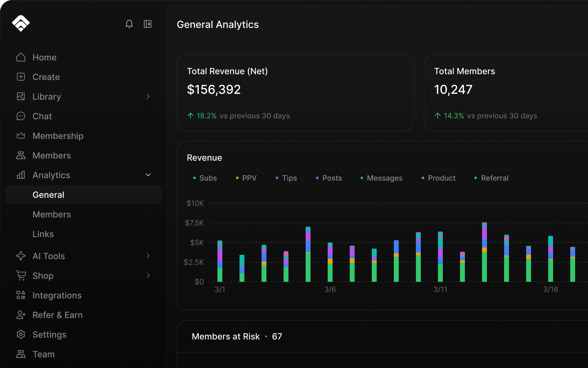Screen dimensions: 588x368
Task: Select Links under Analytics
Action: point(84,234)
